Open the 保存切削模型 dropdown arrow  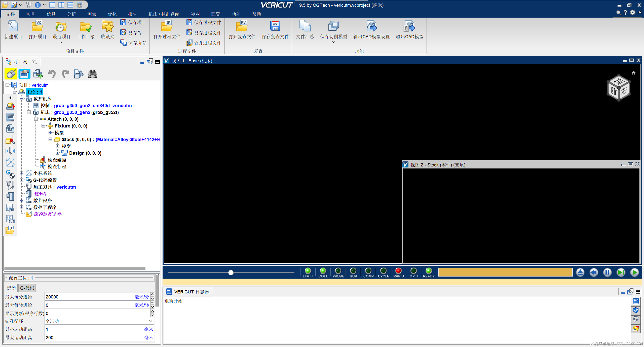[333, 42]
